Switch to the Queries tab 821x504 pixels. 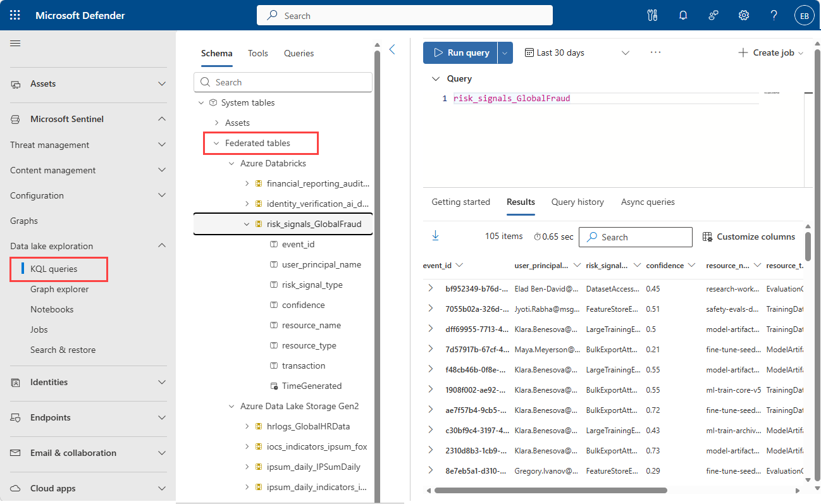coord(299,53)
